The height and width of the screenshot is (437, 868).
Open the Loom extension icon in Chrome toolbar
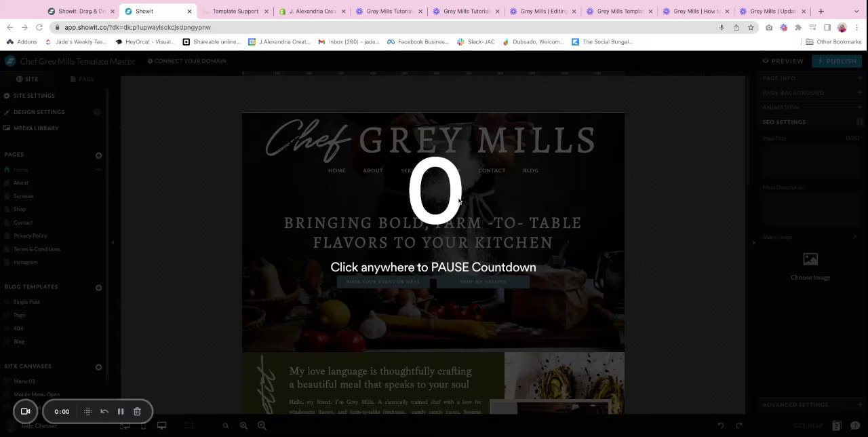tap(783, 27)
